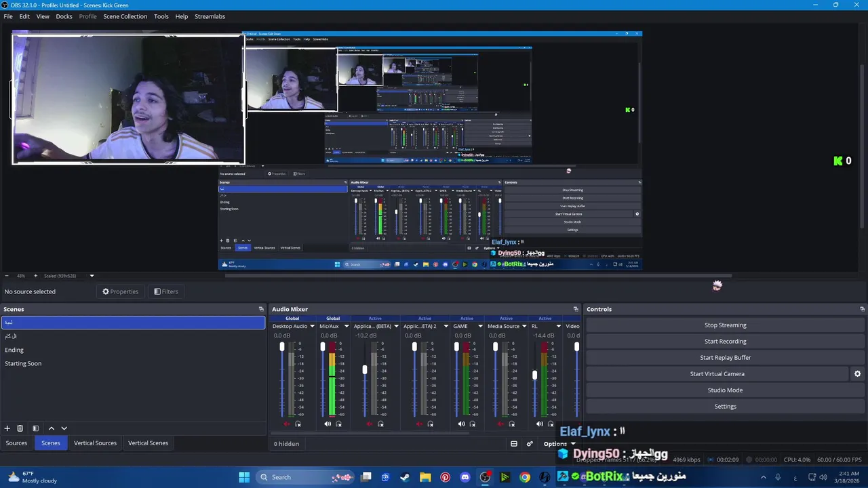The image size is (868, 488).
Task: Open Mic/Aux channel dropdown
Action: 346,326
